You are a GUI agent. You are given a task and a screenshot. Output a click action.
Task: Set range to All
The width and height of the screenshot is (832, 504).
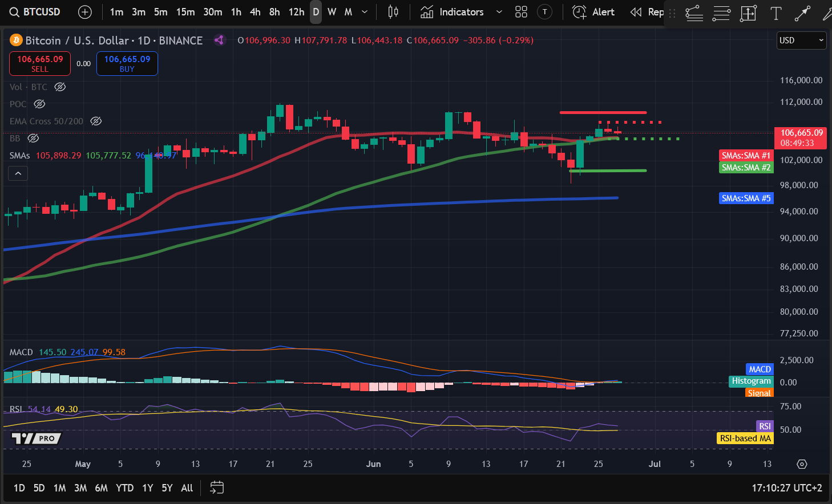click(187, 488)
